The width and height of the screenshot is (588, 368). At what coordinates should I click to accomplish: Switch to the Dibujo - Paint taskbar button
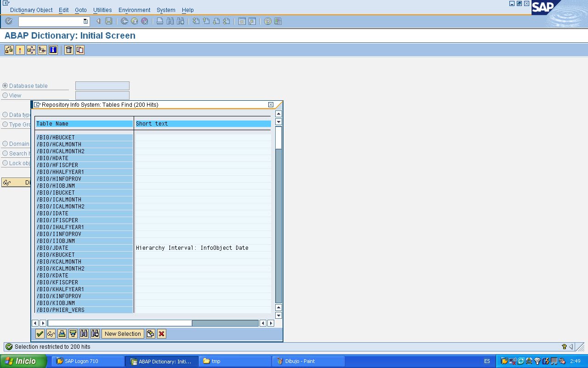pyautogui.click(x=308, y=361)
